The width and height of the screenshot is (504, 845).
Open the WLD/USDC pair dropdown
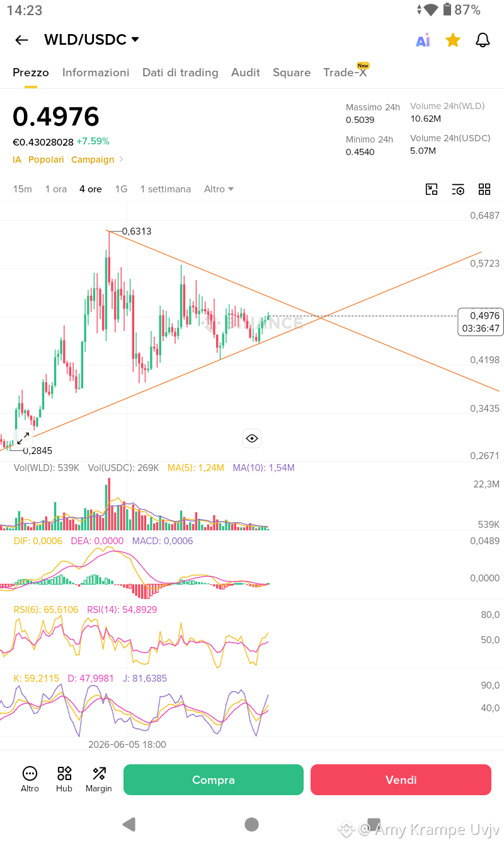pyautogui.click(x=91, y=40)
